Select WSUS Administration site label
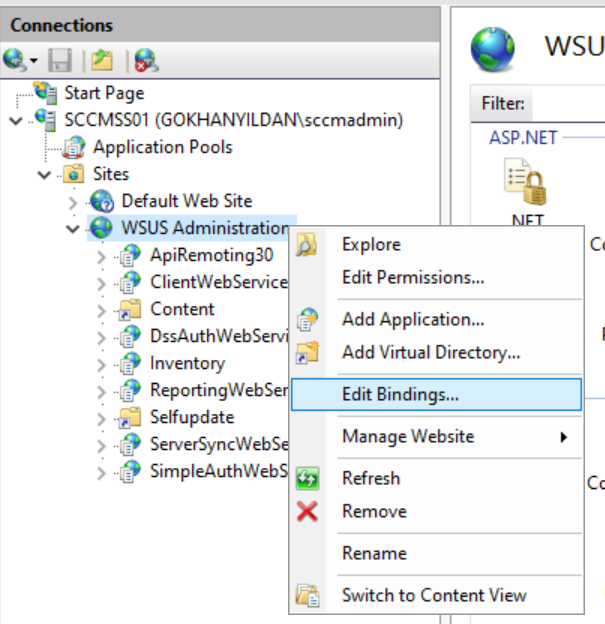Image resolution: width=605 pixels, height=624 pixels. point(205,228)
